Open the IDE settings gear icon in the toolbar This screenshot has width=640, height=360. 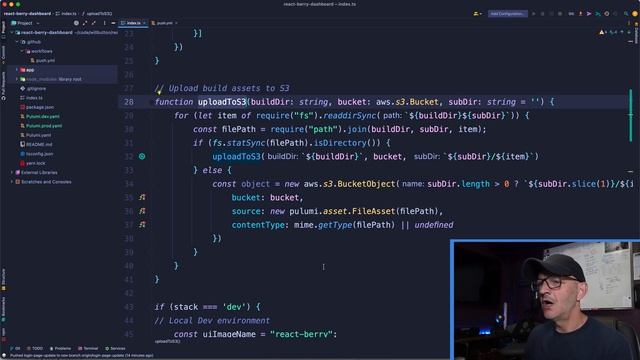pyautogui.click(x=607, y=14)
